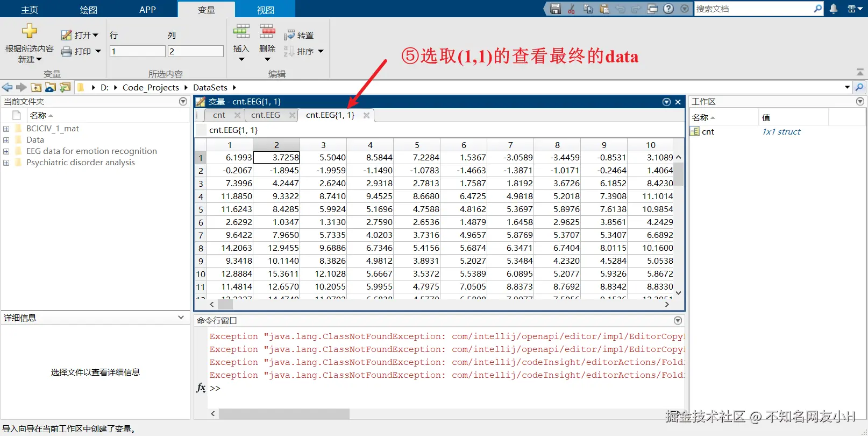Open the 删除 dropdown arrow
This screenshot has width=868, height=436.
[x=267, y=59]
